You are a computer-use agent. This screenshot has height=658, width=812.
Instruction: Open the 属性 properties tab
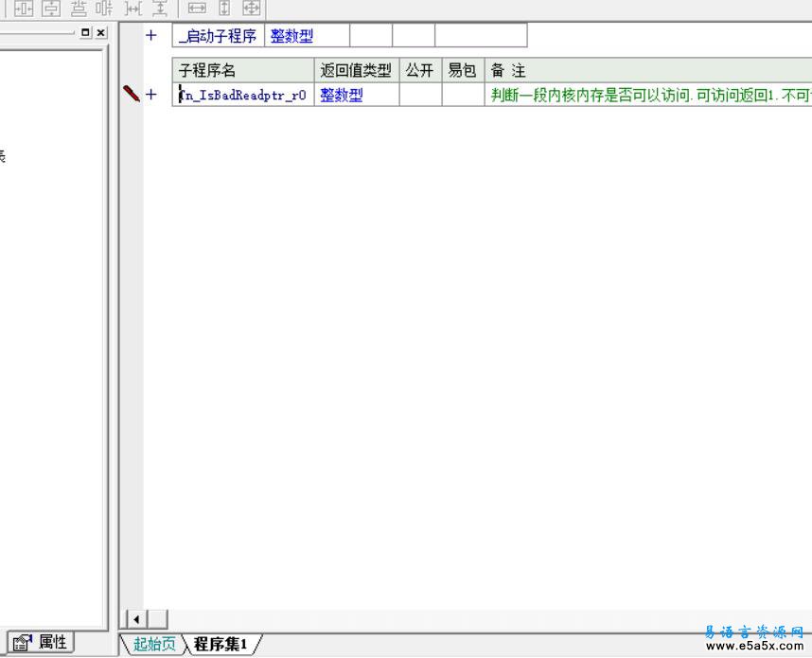[x=41, y=643]
